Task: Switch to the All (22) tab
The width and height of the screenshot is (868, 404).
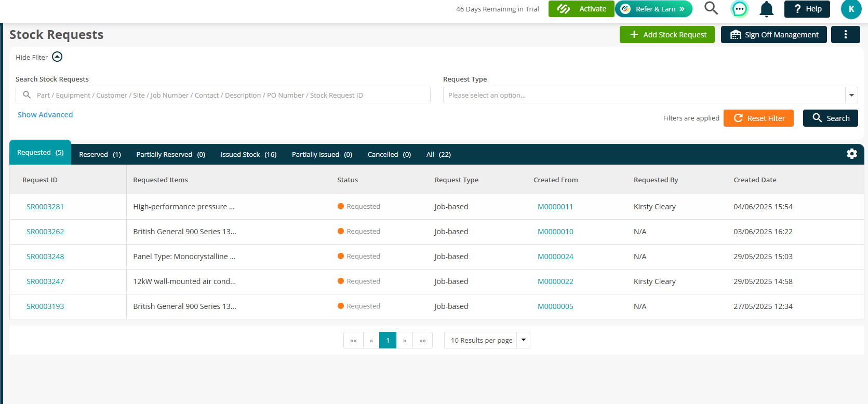Action: pyautogui.click(x=439, y=154)
